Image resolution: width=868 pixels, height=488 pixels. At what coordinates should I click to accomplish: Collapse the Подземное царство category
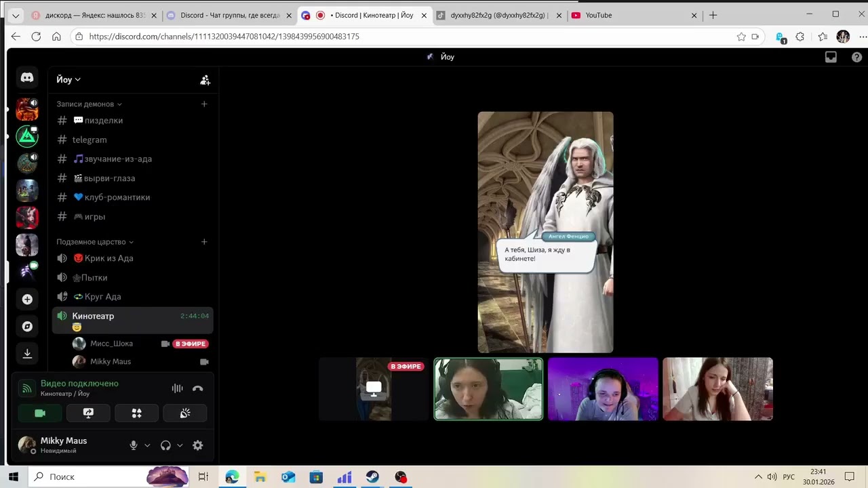coord(95,241)
